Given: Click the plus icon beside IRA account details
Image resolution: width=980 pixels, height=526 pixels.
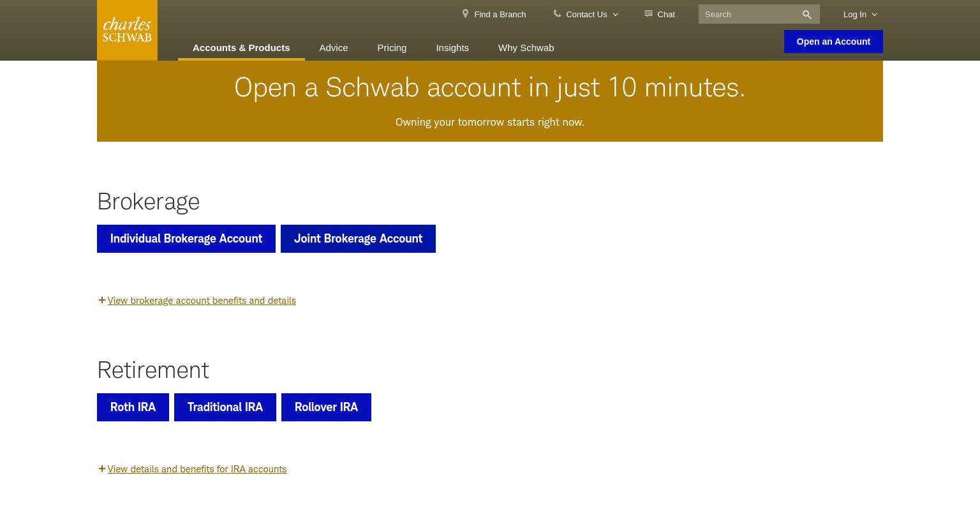Looking at the screenshot, I should click(x=102, y=469).
